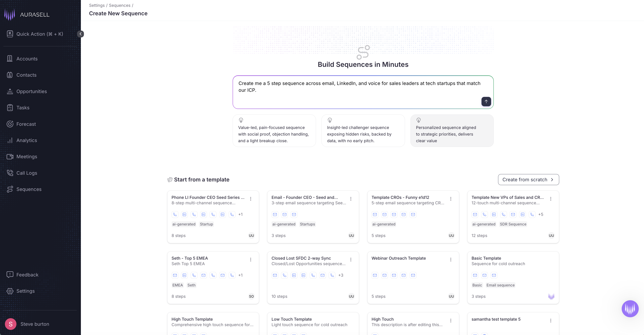Image resolution: width=644 pixels, height=335 pixels.
Task: Open kebab menu for Closed Lost SFDC card
Action: pyautogui.click(x=351, y=259)
